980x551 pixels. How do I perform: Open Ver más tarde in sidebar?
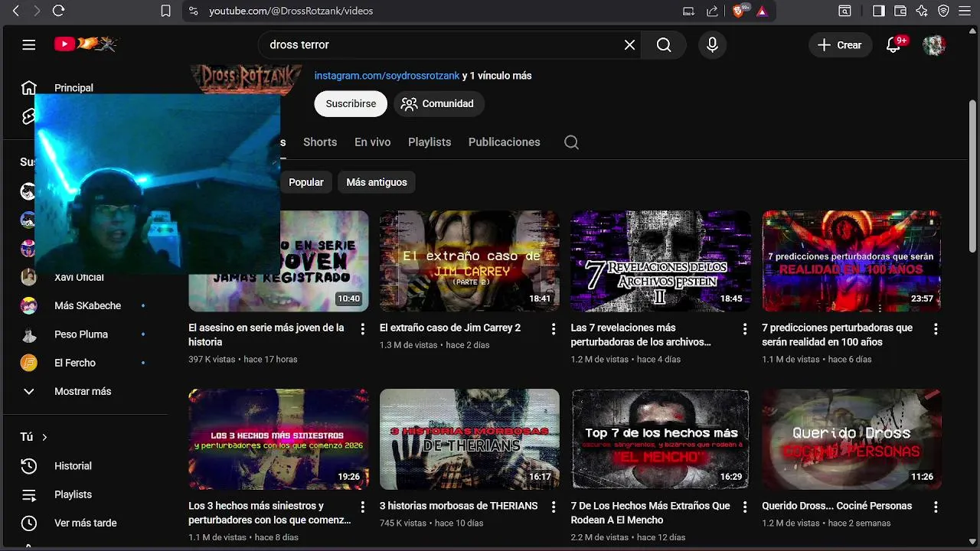[85, 523]
